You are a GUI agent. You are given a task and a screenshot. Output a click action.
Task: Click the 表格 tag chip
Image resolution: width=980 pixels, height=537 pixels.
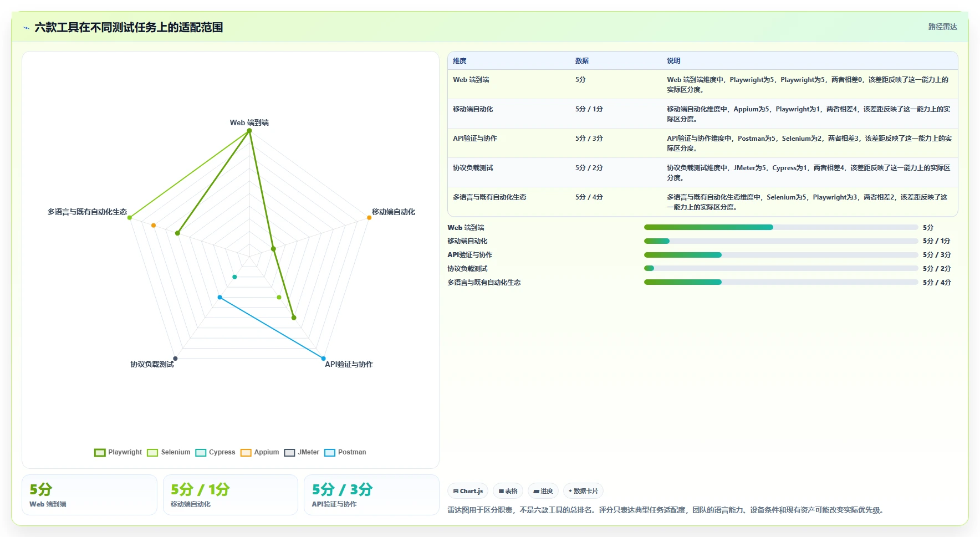click(x=508, y=491)
